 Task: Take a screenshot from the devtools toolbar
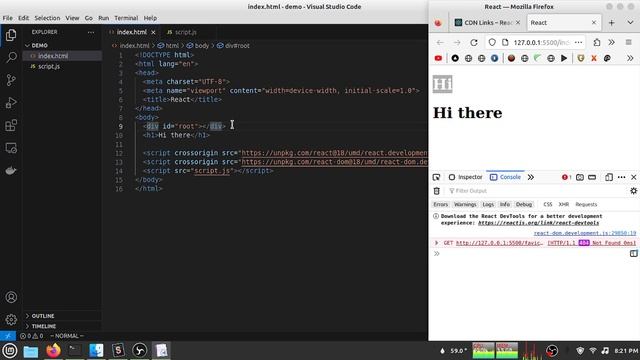[x=580, y=177]
